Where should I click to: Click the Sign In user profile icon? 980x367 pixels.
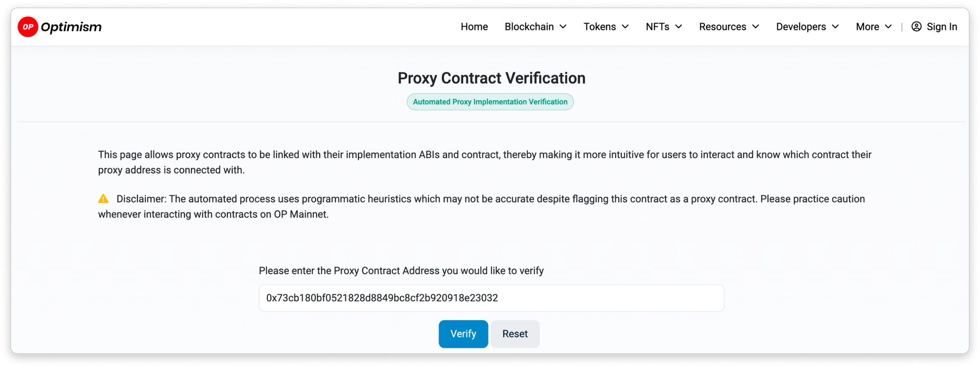point(916,26)
